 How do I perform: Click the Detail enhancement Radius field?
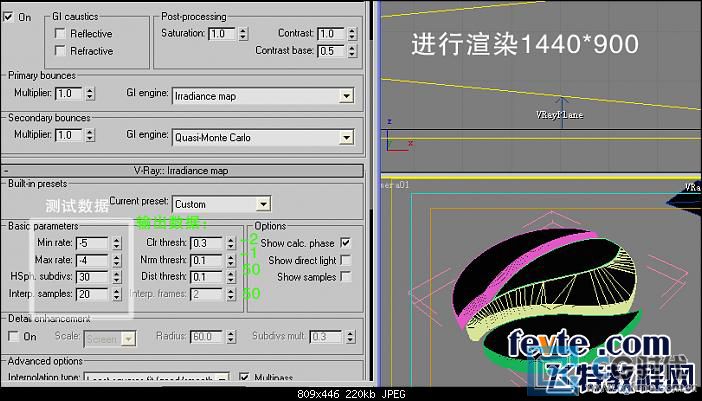206,337
